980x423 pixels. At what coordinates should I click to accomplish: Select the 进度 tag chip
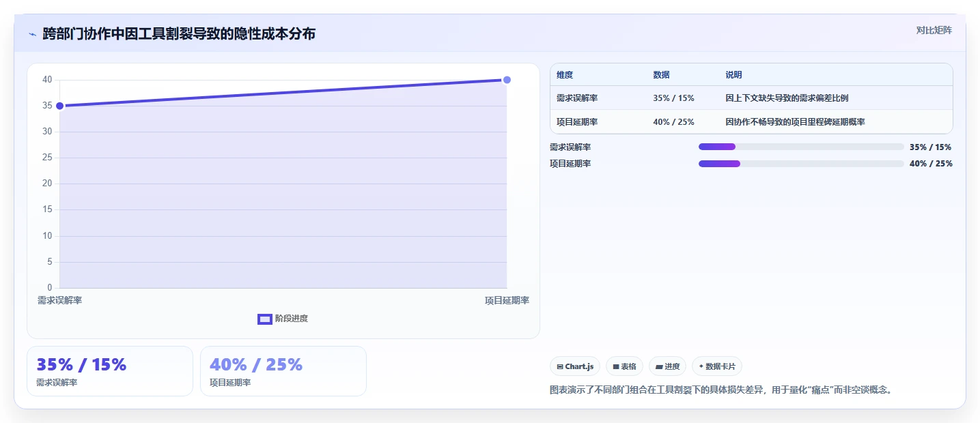[668, 366]
